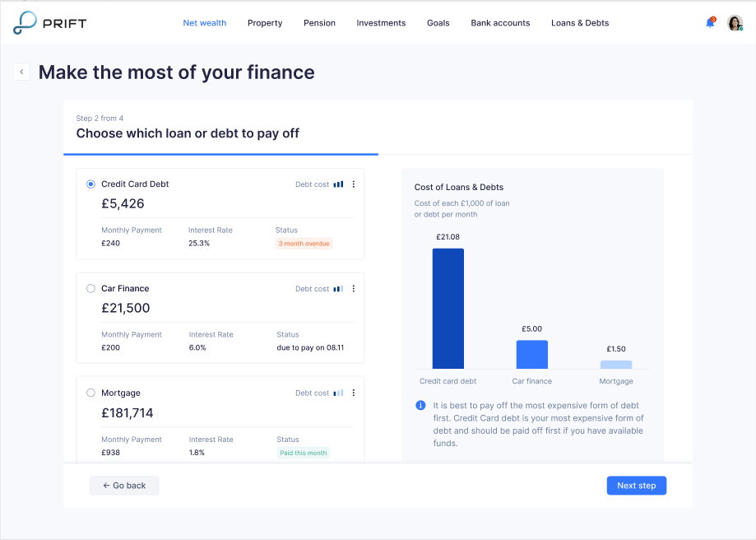The image size is (756, 540).
Task: Click the blue info icon in chart panel
Action: 420,405
